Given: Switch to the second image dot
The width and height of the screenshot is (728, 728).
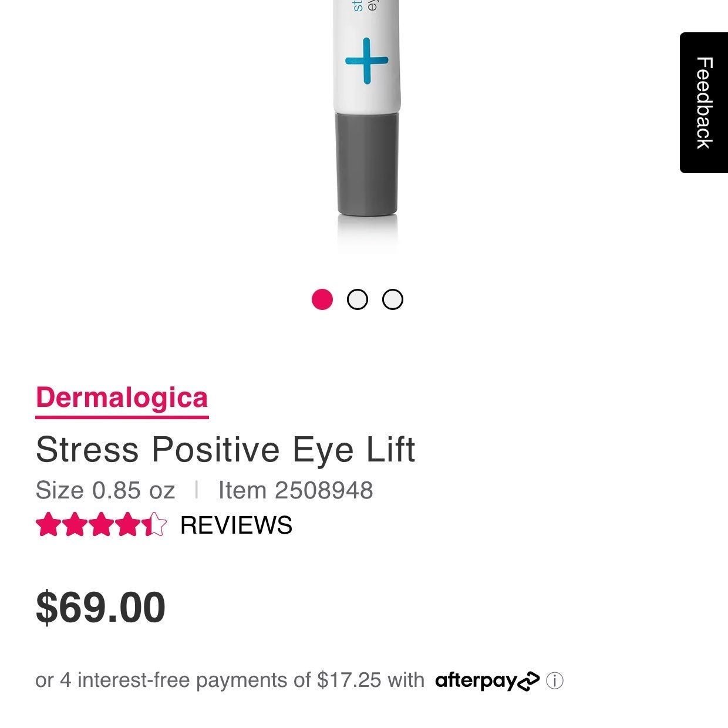Looking at the screenshot, I should coord(357,299).
